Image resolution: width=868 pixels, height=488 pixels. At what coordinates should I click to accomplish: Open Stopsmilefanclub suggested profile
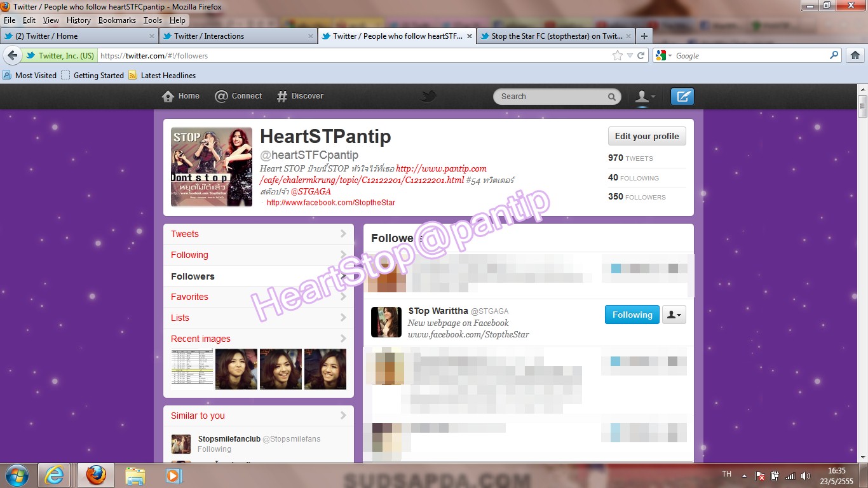[x=228, y=438]
